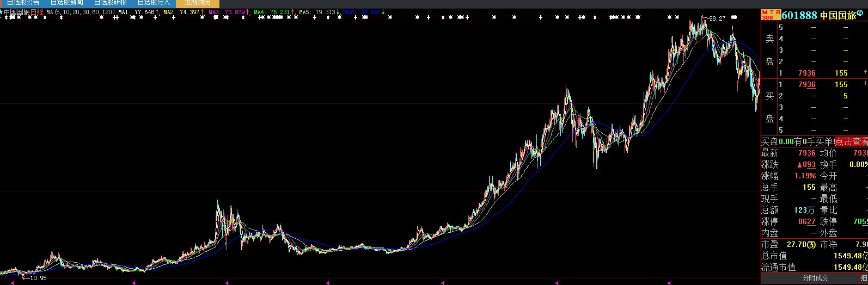The image size is (868, 285).
Task: Click the 市盈 value 27.70
Action: tap(797, 245)
